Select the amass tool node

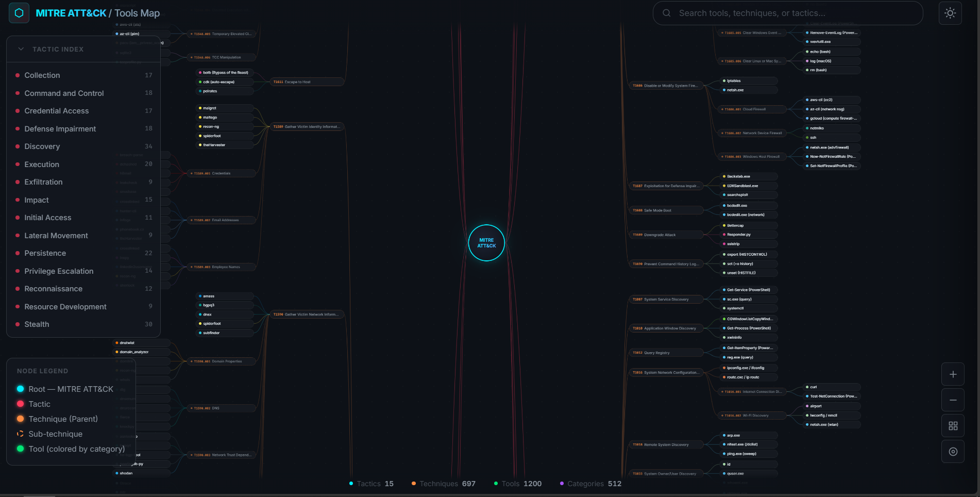(x=225, y=296)
